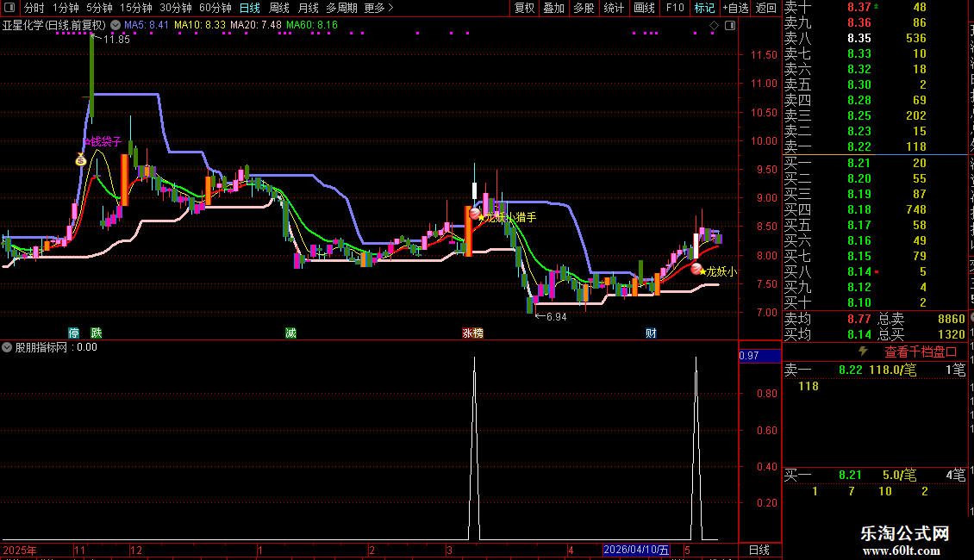Switch to 周线 weekly chart tab
The image size is (974, 560).
click(x=279, y=8)
